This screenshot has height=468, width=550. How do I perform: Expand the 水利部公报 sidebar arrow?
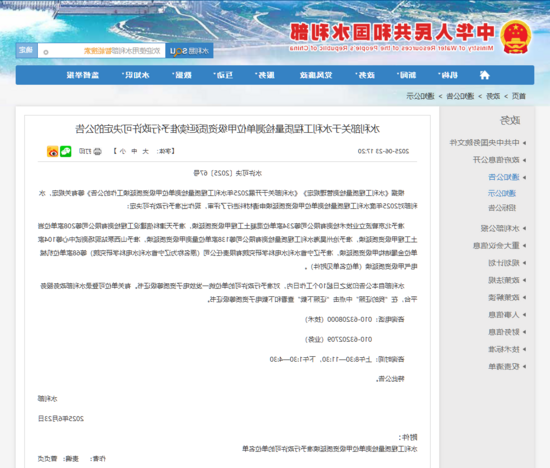(524, 228)
